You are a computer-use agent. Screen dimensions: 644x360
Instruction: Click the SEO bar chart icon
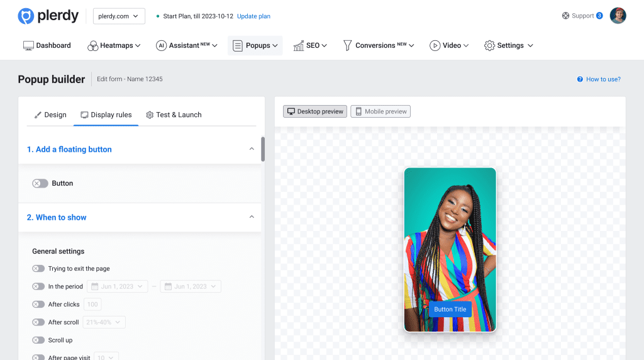[298, 45]
